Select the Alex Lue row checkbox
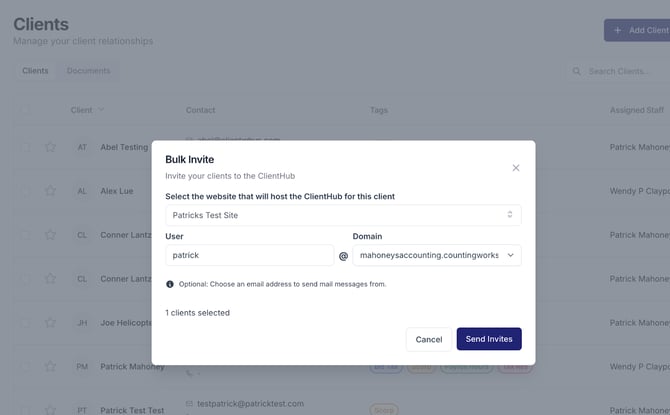This screenshot has width=670, height=415. [x=26, y=191]
